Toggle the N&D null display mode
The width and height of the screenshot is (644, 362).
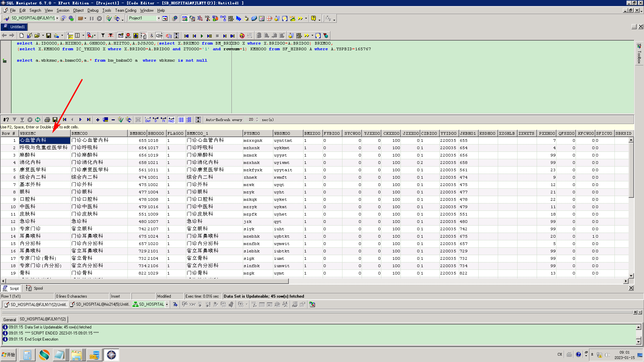(171, 120)
